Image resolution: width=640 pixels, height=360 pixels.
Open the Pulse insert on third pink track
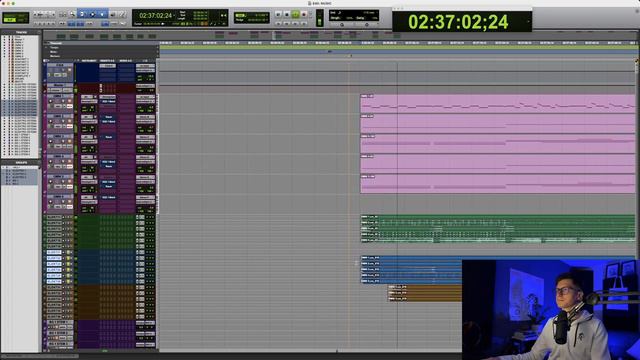coord(108,137)
